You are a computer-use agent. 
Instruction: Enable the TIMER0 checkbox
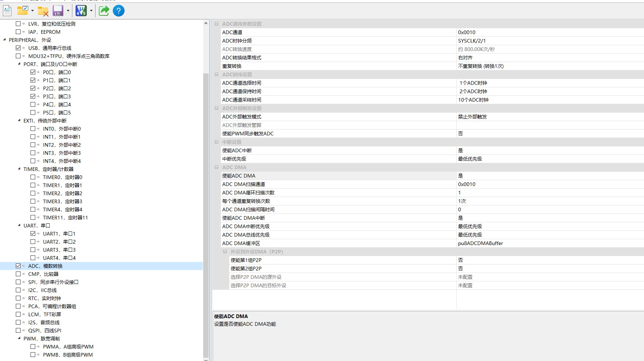(x=33, y=177)
